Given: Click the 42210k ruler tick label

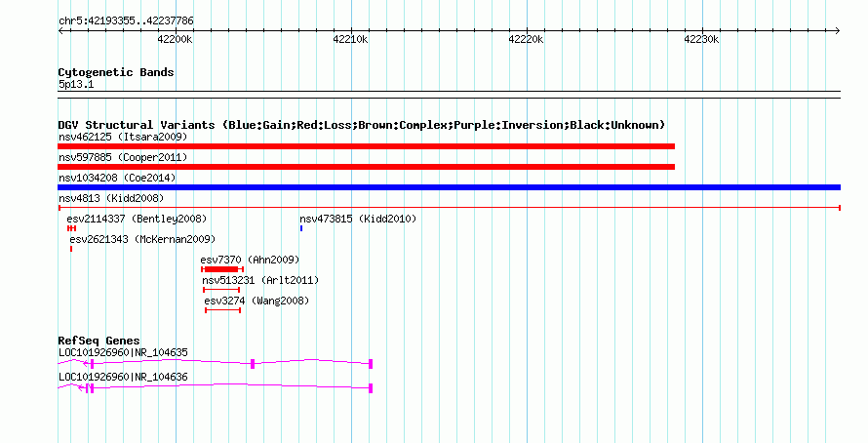Looking at the screenshot, I should pyautogui.click(x=350, y=39).
